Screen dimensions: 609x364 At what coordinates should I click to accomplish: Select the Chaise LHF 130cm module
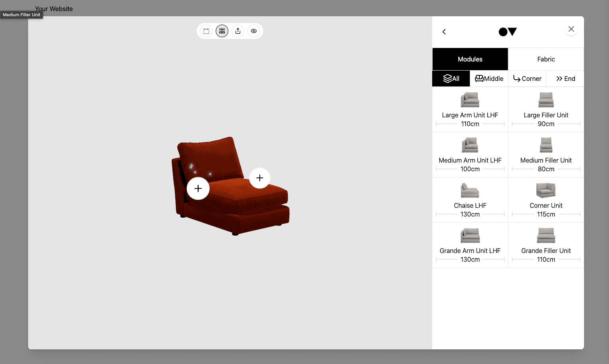pos(470,199)
